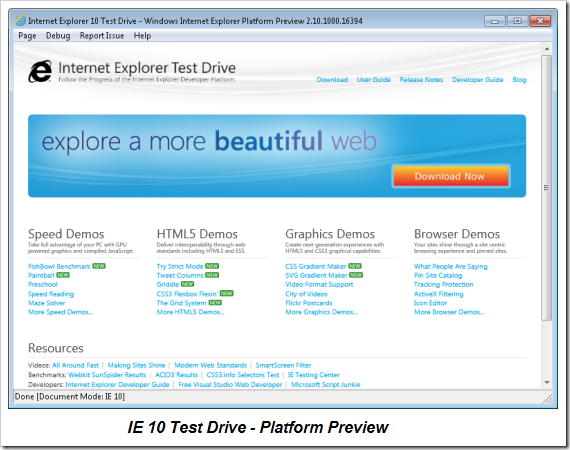Click More Browser Demos link
The height and width of the screenshot is (450, 570).
tap(449, 312)
